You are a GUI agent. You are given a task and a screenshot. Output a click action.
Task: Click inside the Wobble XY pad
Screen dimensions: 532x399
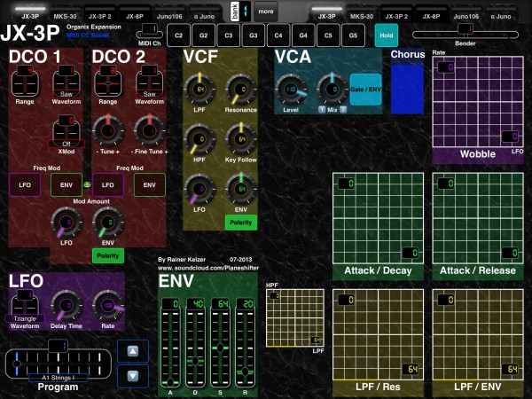click(478, 102)
